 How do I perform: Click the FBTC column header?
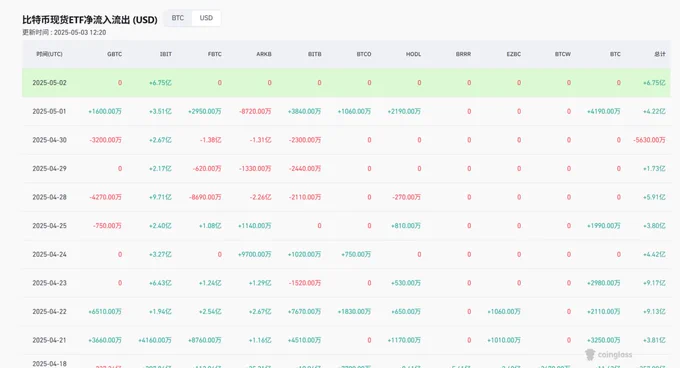coord(215,54)
